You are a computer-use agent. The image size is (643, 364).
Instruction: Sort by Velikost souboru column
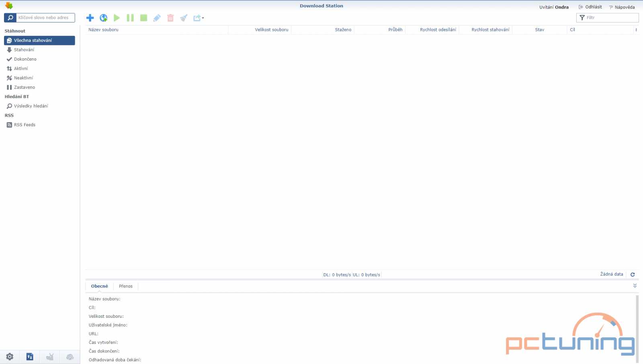point(260,30)
